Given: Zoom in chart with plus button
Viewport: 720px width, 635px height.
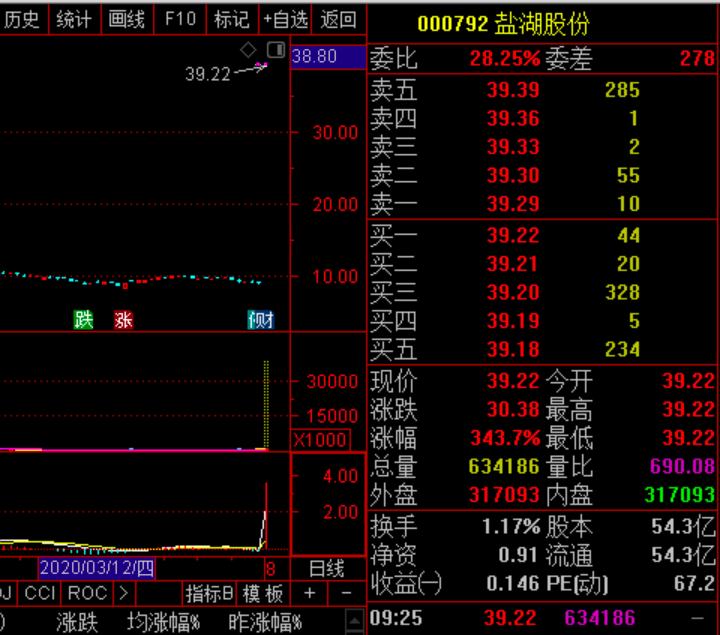Looking at the screenshot, I should point(310,593).
